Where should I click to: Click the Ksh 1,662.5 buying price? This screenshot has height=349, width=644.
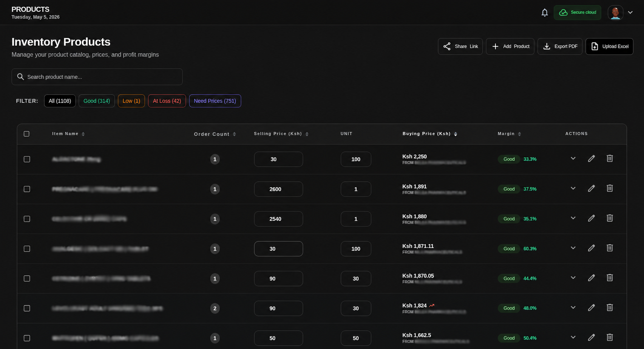point(417,335)
